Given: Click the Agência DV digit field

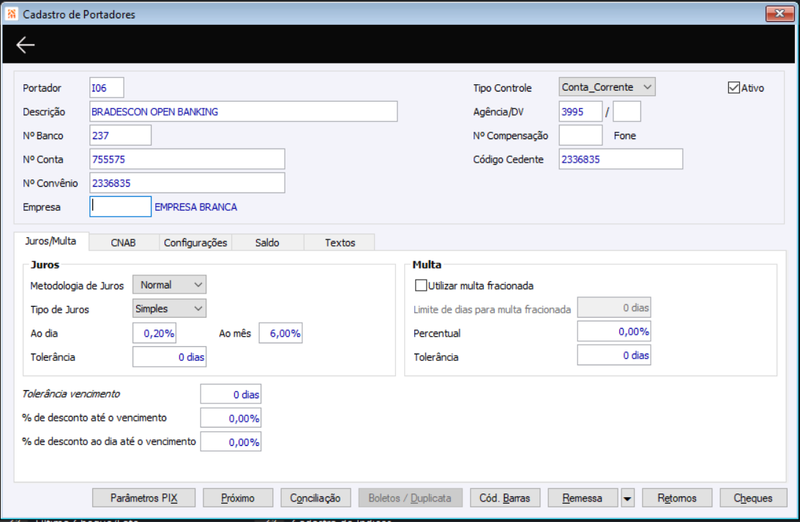Looking at the screenshot, I should pyautogui.click(x=627, y=111).
